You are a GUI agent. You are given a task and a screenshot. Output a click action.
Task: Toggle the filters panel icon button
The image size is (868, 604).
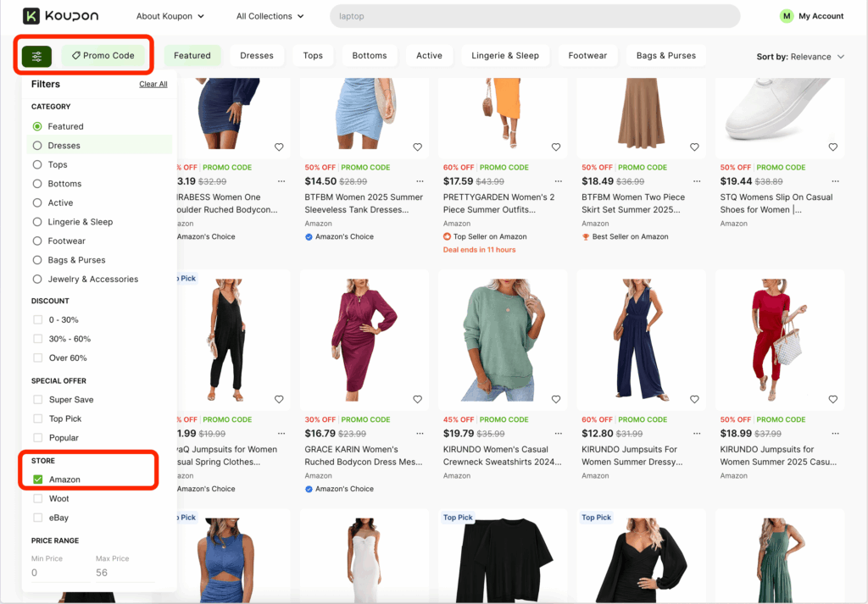pyautogui.click(x=36, y=56)
